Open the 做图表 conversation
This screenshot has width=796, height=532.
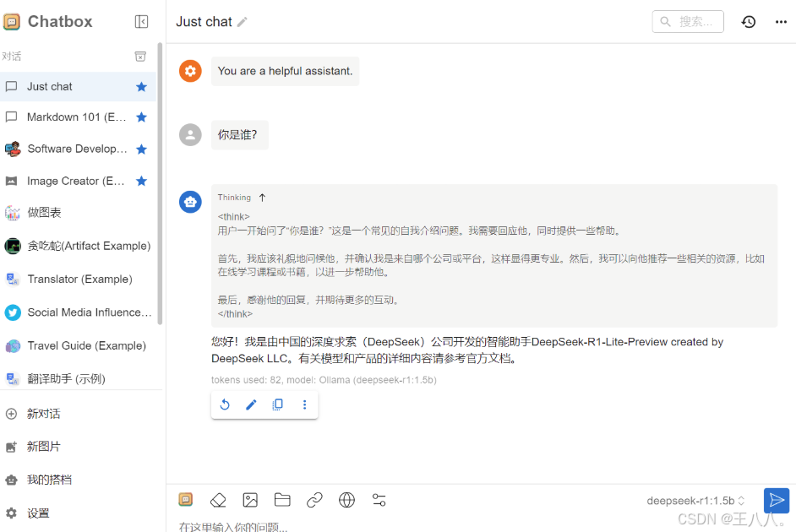click(x=79, y=213)
